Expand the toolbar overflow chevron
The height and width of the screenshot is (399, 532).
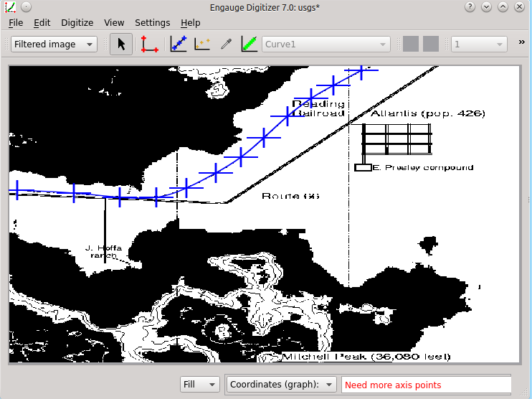coord(521,42)
